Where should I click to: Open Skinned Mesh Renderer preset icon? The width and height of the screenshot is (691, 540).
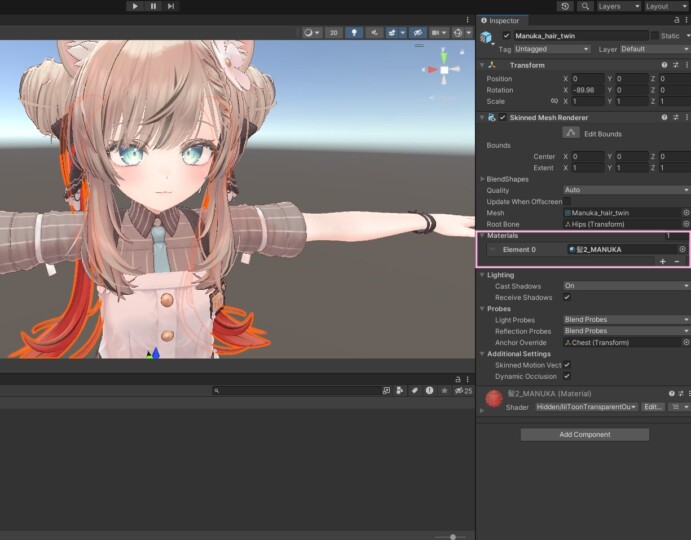(x=676, y=117)
